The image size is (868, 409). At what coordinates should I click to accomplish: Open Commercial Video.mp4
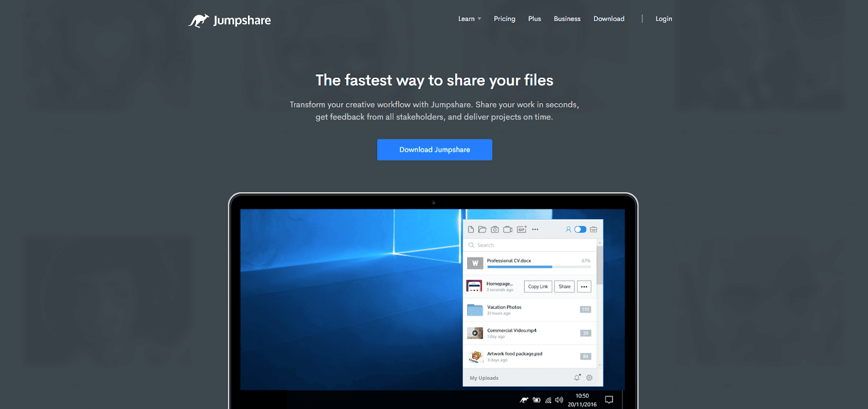[530, 333]
